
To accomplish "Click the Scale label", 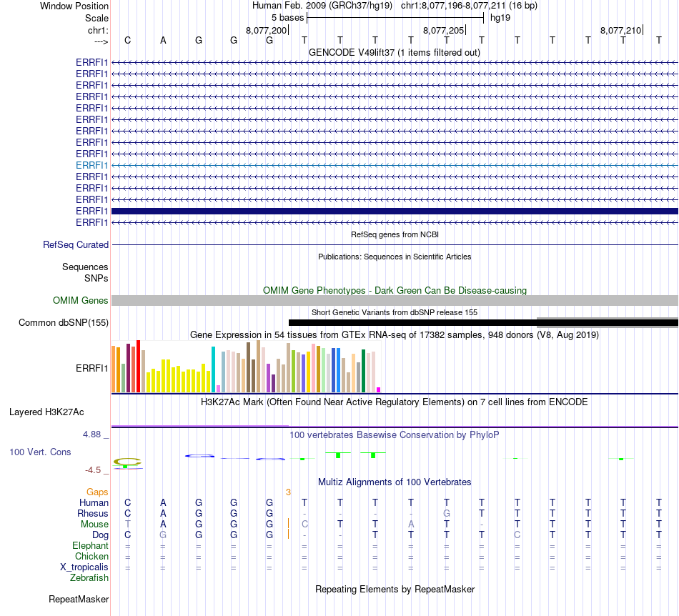I will tap(96, 18).
